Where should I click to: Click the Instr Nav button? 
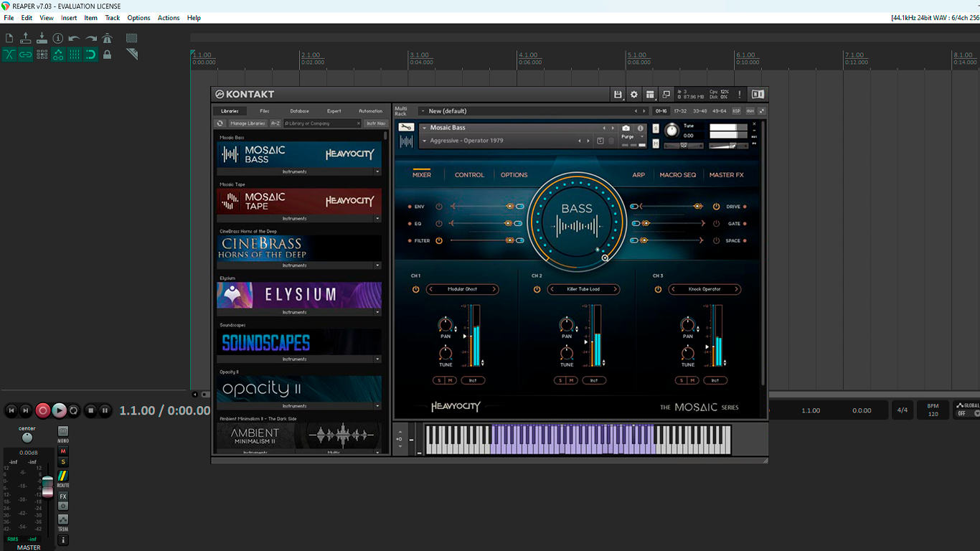tap(376, 123)
